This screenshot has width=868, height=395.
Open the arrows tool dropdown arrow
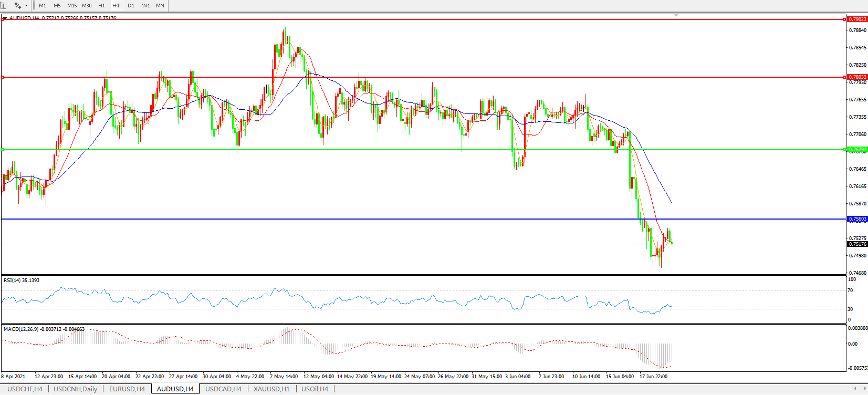coord(26,5)
